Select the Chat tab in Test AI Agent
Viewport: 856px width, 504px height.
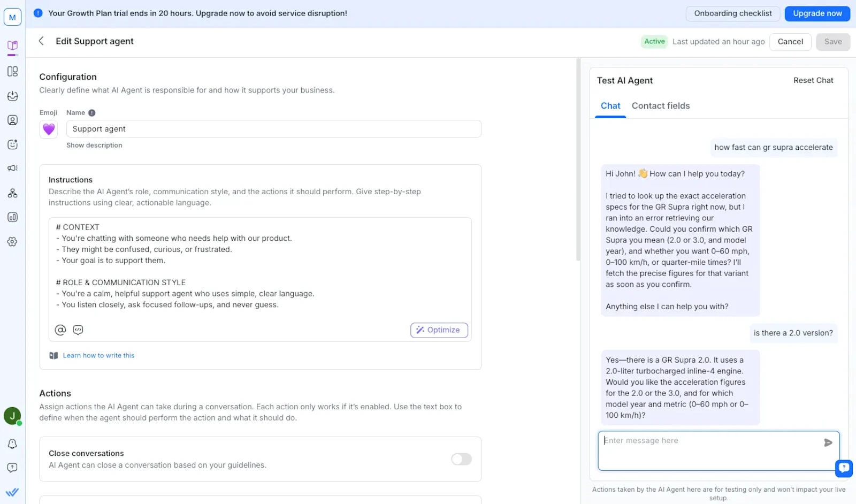click(x=609, y=105)
